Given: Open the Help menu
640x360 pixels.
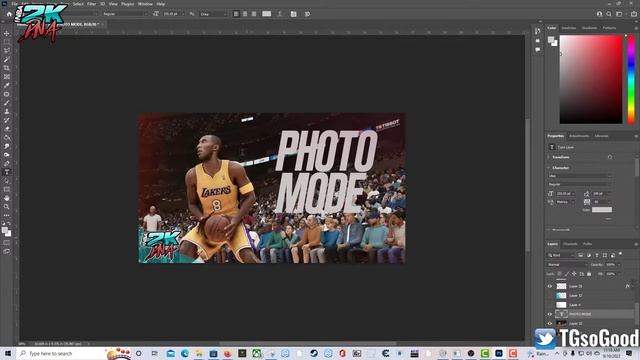Looking at the screenshot, I should point(161,4).
